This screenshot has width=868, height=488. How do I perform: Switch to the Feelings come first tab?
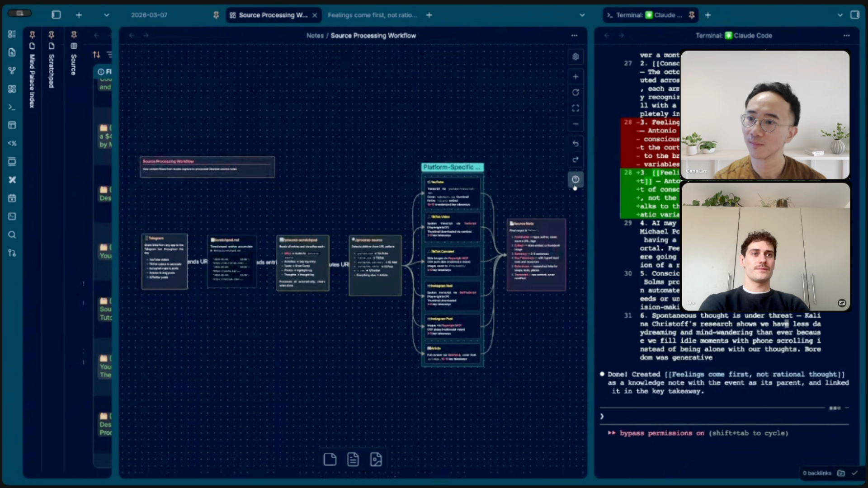[x=372, y=15]
